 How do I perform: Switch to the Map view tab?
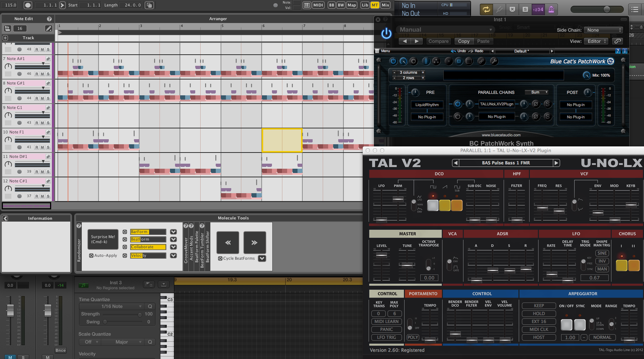click(352, 5)
